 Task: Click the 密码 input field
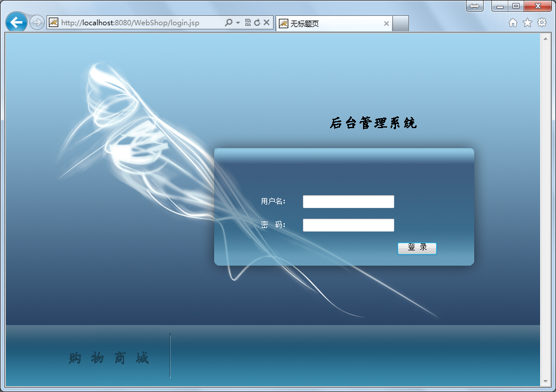coord(348,225)
